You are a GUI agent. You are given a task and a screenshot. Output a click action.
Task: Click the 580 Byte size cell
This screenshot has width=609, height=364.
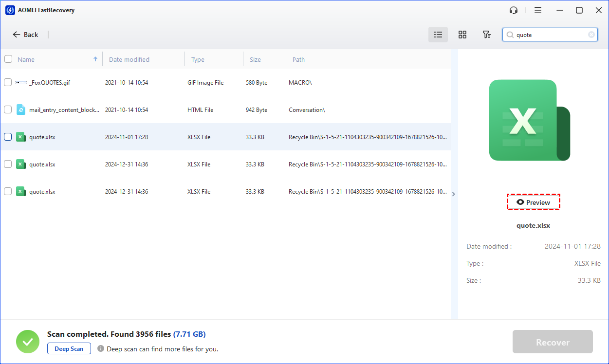coord(257,83)
